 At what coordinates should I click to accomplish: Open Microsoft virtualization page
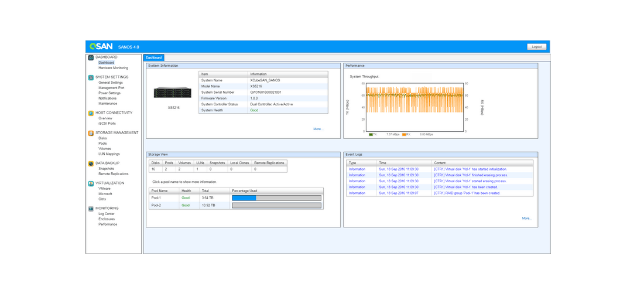point(105,194)
